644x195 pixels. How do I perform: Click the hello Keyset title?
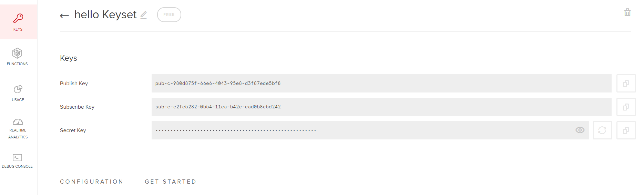pyautogui.click(x=105, y=15)
